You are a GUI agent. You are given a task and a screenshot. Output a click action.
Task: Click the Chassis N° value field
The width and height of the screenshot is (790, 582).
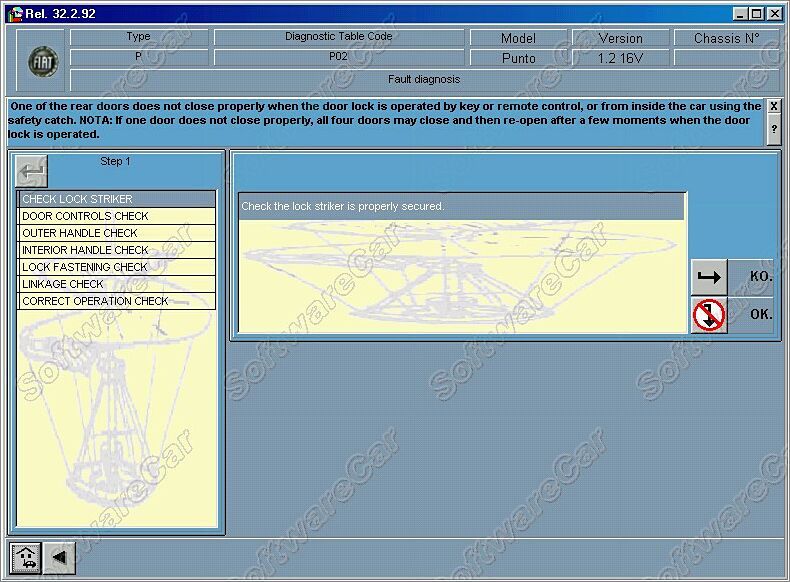pos(726,58)
